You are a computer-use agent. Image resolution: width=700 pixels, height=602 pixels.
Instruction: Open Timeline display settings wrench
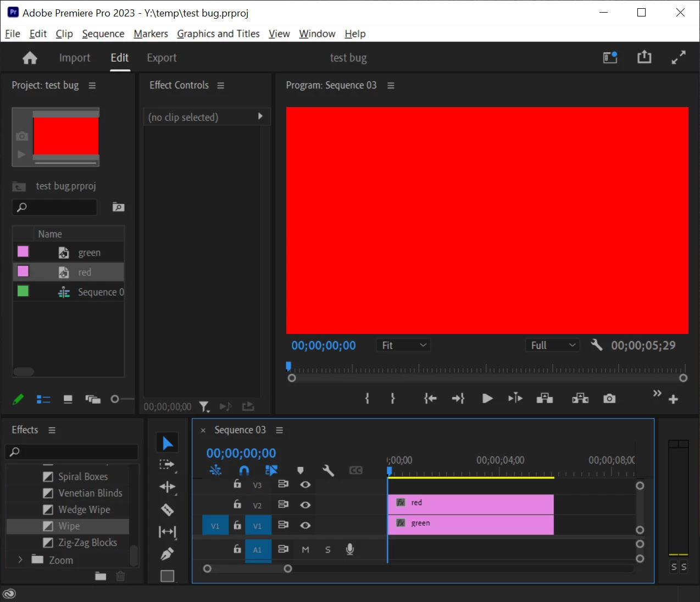tap(328, 471)
